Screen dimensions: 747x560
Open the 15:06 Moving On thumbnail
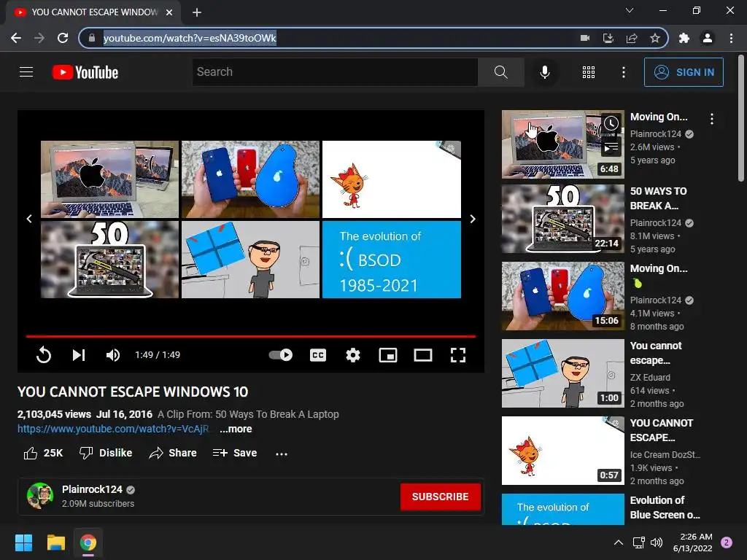562,296
